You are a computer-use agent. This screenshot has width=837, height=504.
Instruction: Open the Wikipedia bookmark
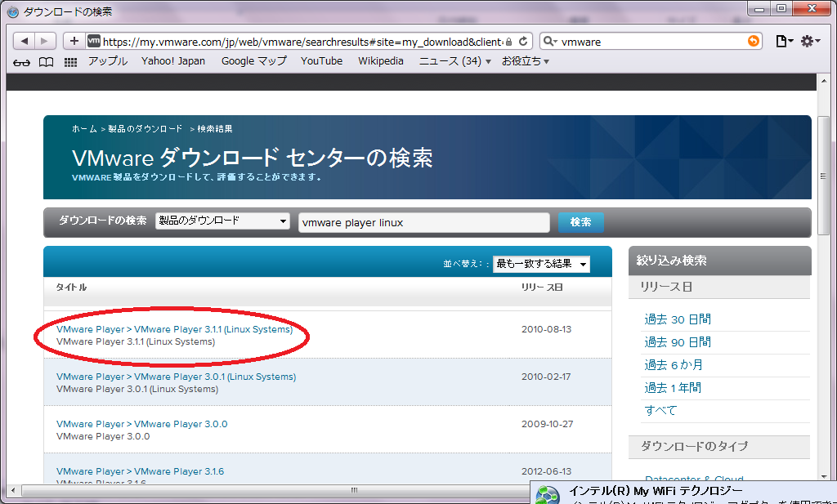(381, 61)
